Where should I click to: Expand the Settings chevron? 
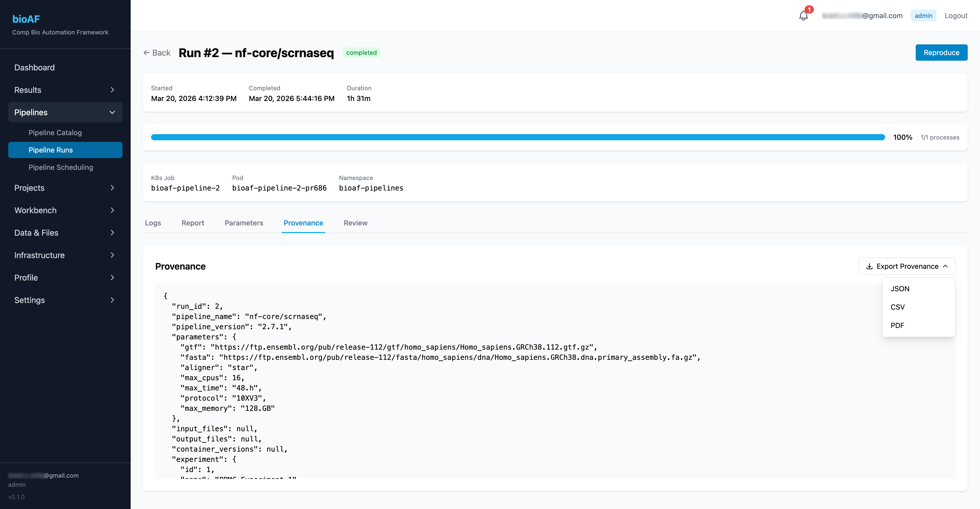click(x=112, y=300)
